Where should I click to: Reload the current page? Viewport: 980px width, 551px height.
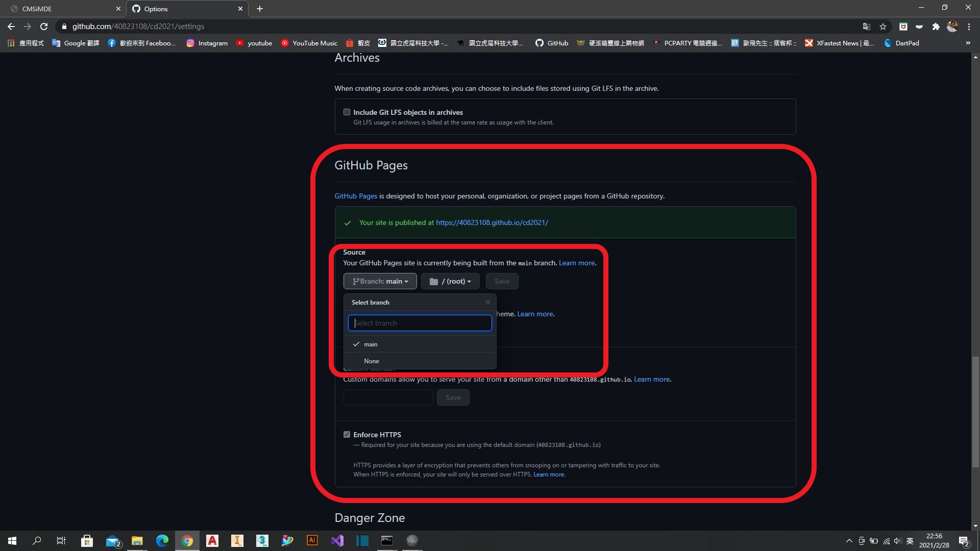click(x=44, y=27)
